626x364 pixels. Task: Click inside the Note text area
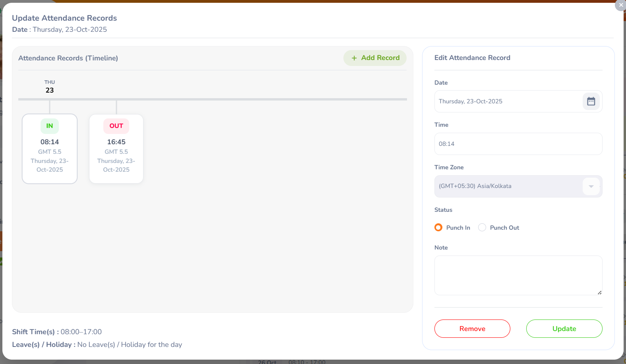tap(518, 275)
